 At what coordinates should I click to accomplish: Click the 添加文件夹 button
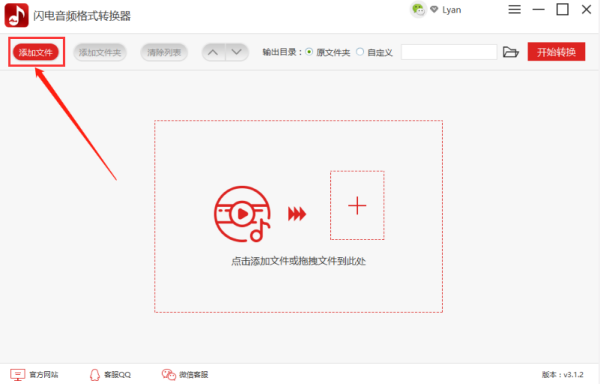coord(100,52)
